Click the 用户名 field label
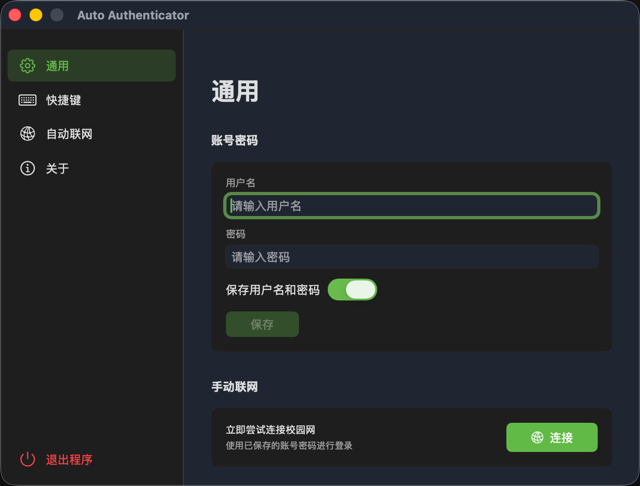 (240, 183)
